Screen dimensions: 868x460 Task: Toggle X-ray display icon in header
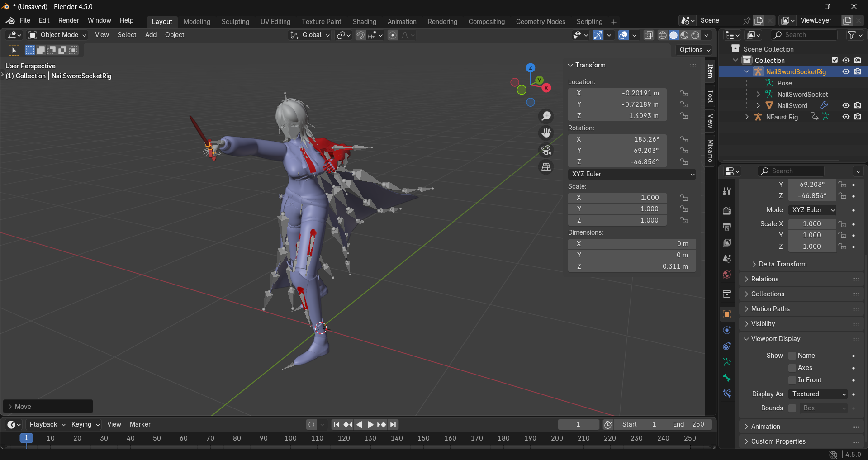[648, 35]
